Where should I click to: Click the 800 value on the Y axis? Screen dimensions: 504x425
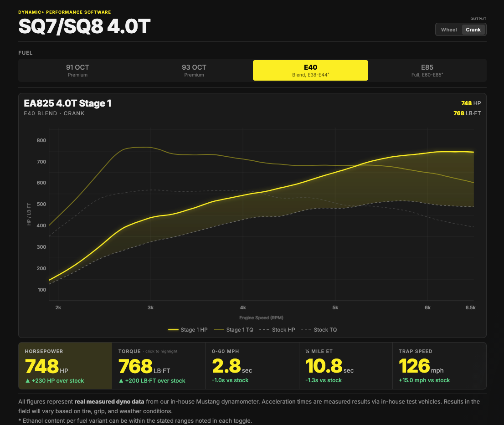(41, 140)
